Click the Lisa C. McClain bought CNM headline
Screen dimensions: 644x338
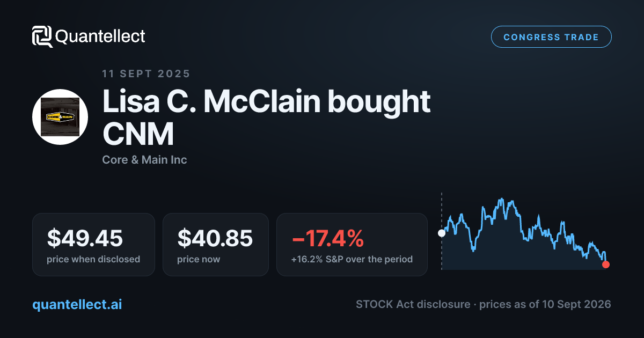(x=267, y=119)
